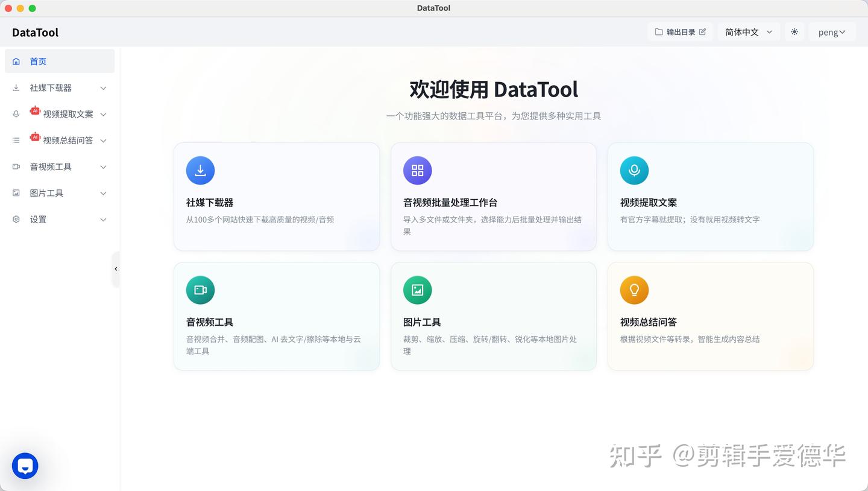This screenshot has width=868, height=491.
Task: Close the window with the red button
Action: (x=8, y=8)
